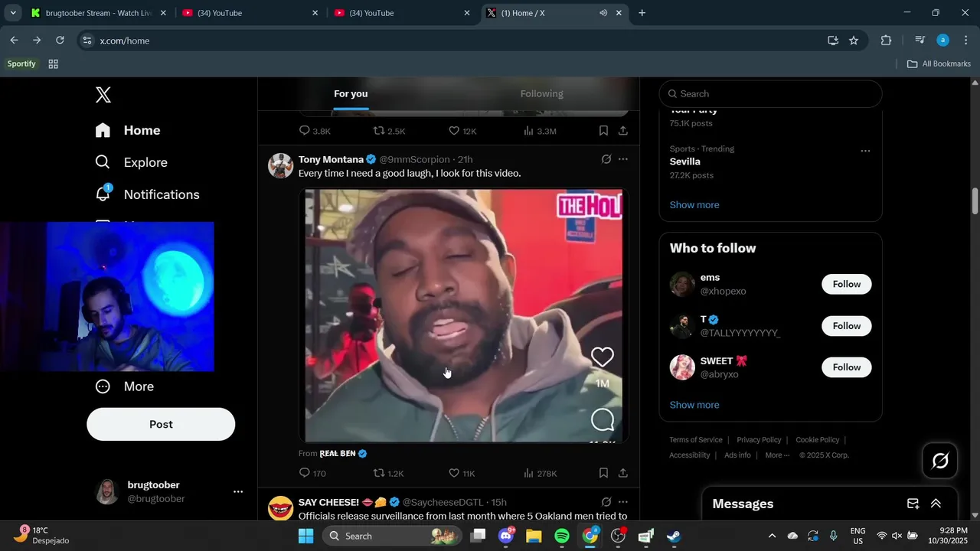Open more options for Sevilla trend
980x551 pixels.
coord(865,151)
